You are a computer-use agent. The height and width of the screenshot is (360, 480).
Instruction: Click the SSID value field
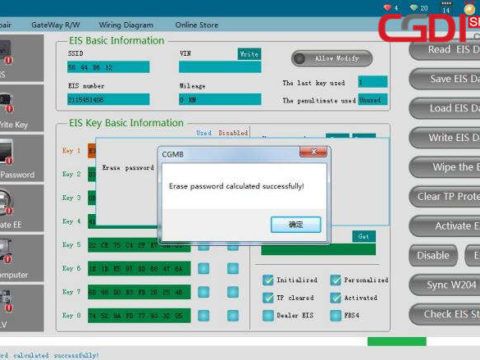coord(108,67)
